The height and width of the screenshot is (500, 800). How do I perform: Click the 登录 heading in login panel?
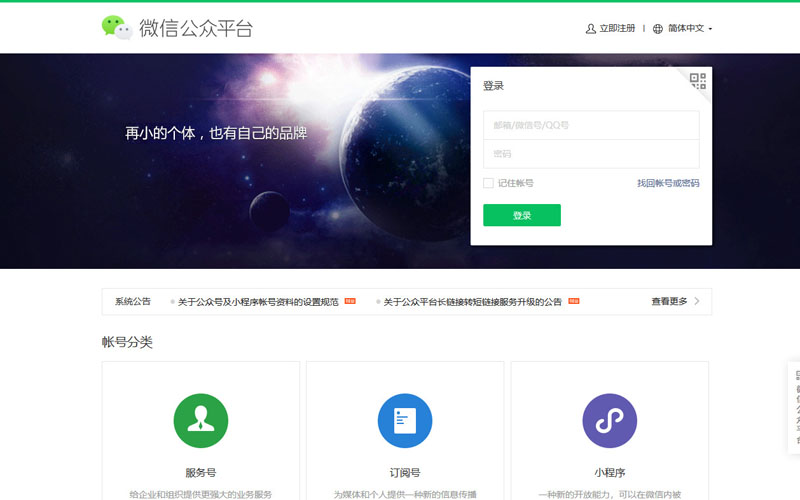click(x=493, y=86)
